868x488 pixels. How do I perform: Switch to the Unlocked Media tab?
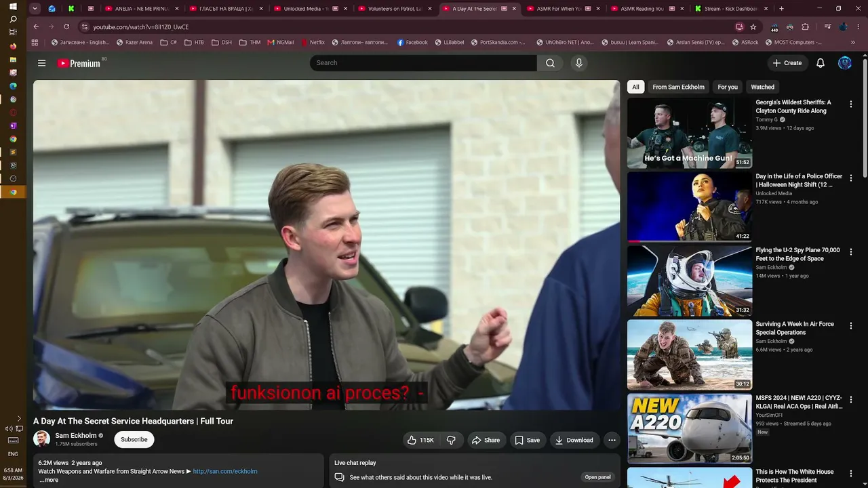tap(311, 9)
